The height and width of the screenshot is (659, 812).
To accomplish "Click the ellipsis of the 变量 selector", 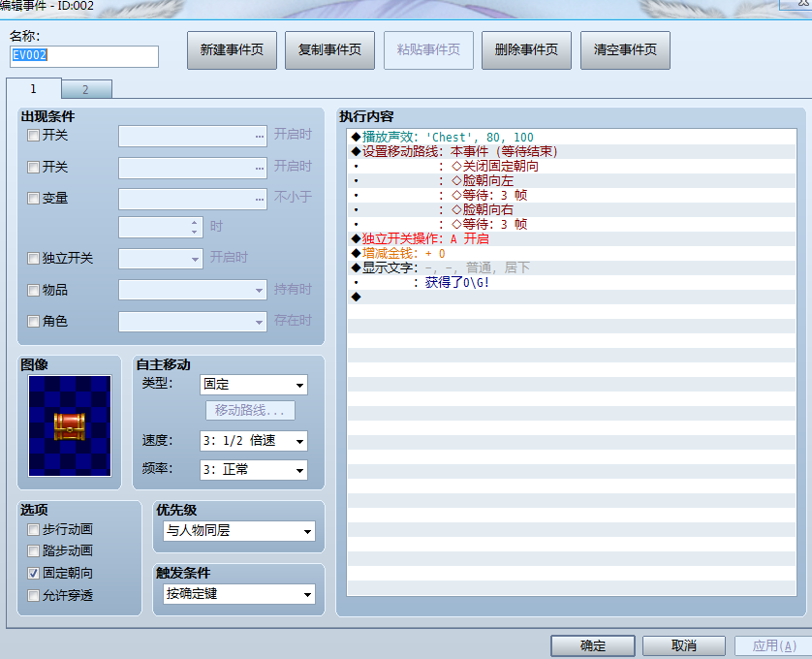I will (x=260, y=199).
